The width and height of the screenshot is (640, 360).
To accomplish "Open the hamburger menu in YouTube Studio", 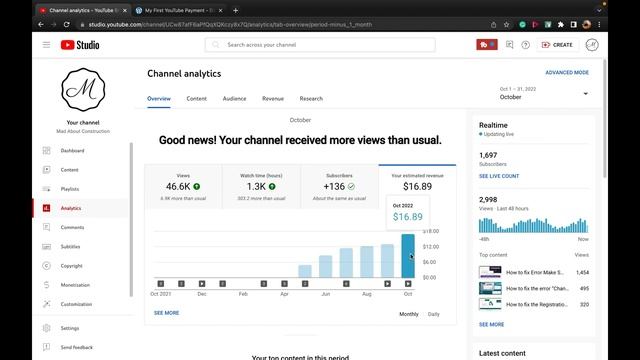I will point(47,45).
